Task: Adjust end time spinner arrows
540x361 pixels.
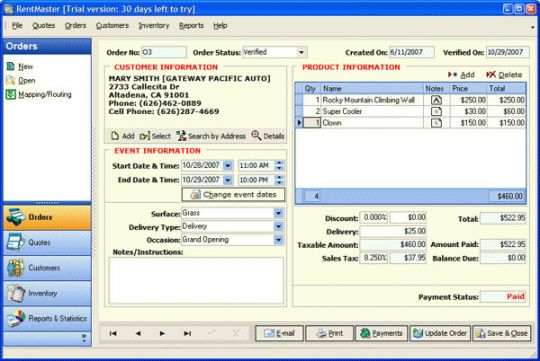Action: 279,180
